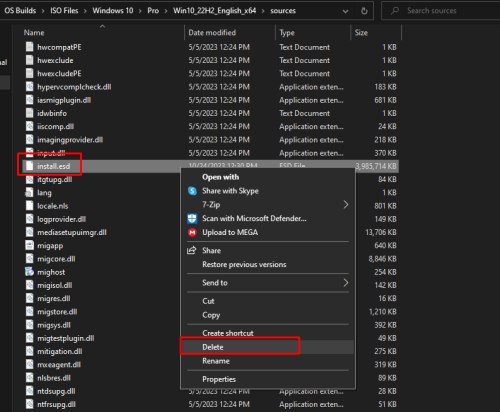
Task: Click the migcore.dll file icon
Action: coord(30,259)
